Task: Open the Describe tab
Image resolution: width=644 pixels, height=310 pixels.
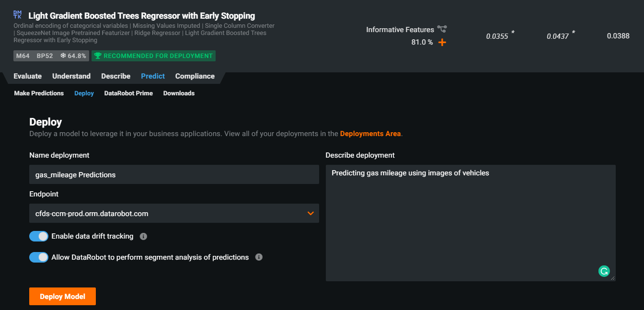Action: click(115, 76)
